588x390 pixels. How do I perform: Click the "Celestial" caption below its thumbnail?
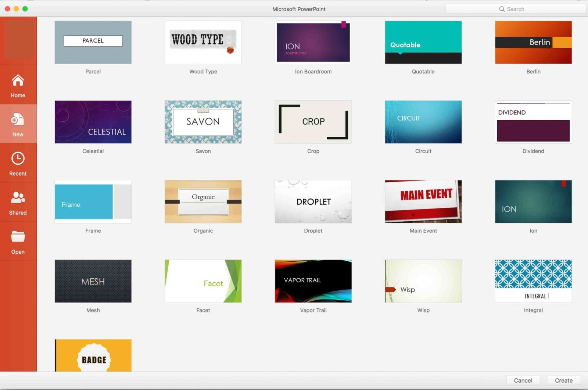pyautogui.click(x=93, y=151)
